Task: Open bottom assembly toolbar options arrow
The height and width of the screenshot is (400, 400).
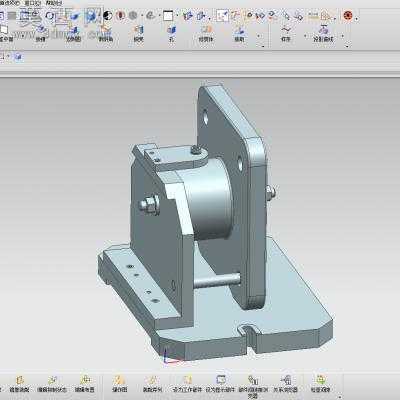Action: tap(340, 396)
